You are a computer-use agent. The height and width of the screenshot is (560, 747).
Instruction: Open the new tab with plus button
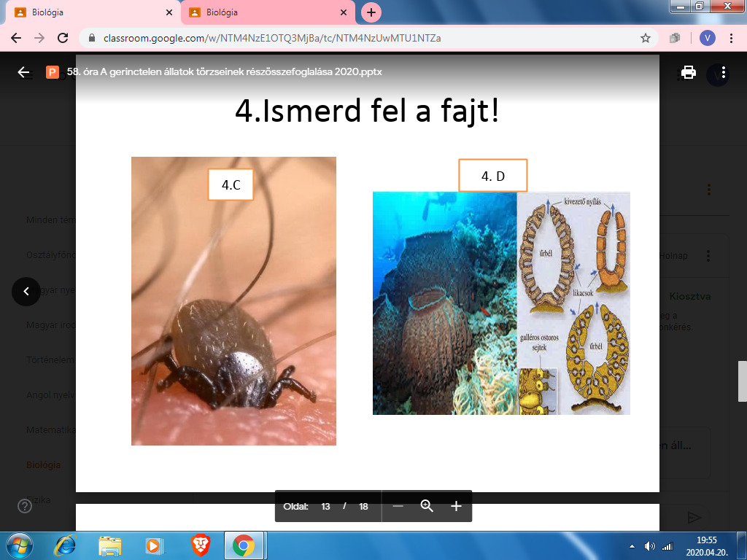point(371,12)
